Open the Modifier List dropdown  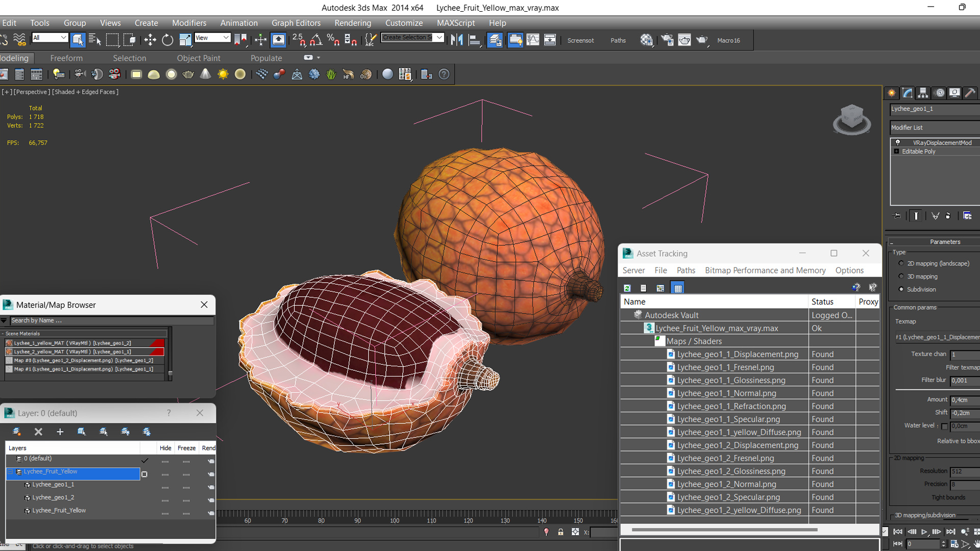[935, 128]
